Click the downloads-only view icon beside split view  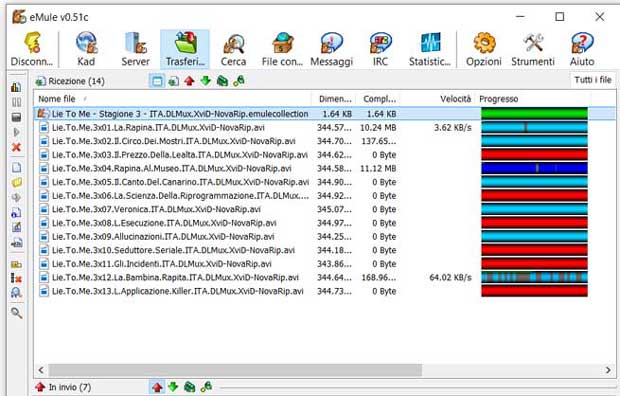[x=173, y=81]
